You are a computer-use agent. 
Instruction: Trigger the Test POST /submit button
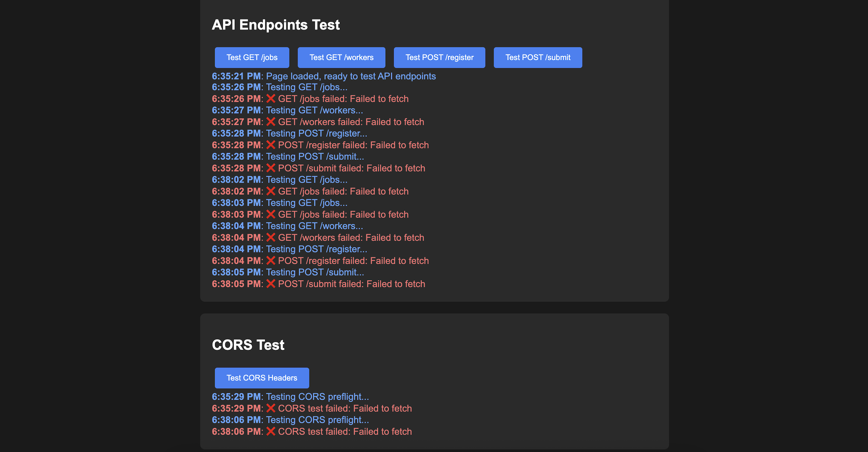[537, 57]
